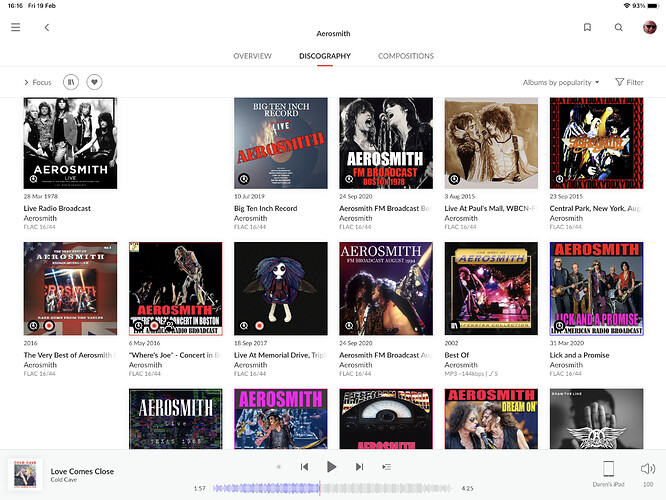
Task: Click Qobuz badge on Big Ten Inch Record
Action: click(x=244, y=179)
